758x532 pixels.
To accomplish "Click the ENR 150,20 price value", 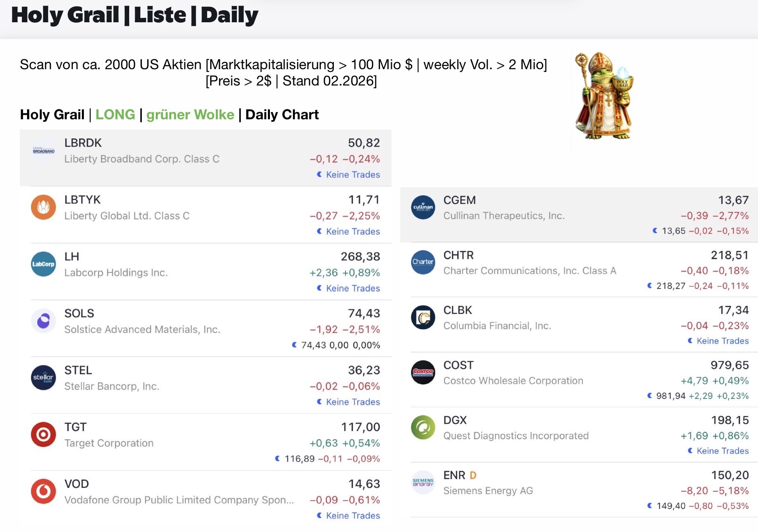I will click(x=729, y=475).
